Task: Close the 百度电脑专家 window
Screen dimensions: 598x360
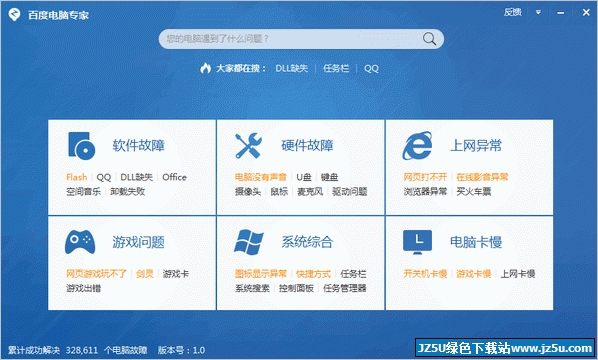Action: point(586,13)
